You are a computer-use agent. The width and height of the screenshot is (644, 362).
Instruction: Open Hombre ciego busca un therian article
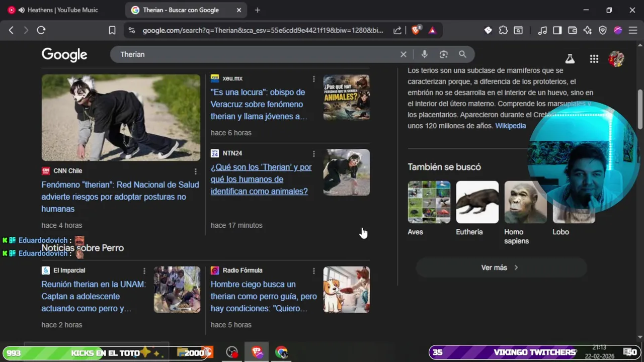(264, 296)
